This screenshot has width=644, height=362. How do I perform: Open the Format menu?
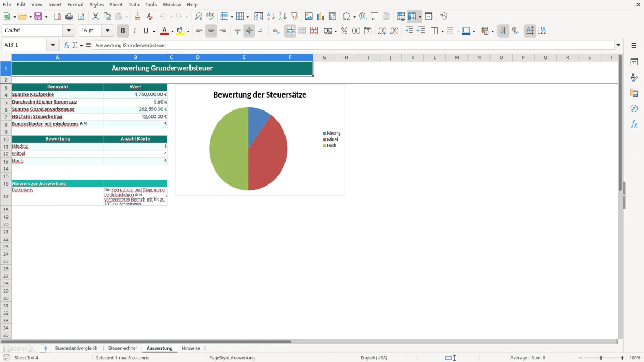pos(76,4)
